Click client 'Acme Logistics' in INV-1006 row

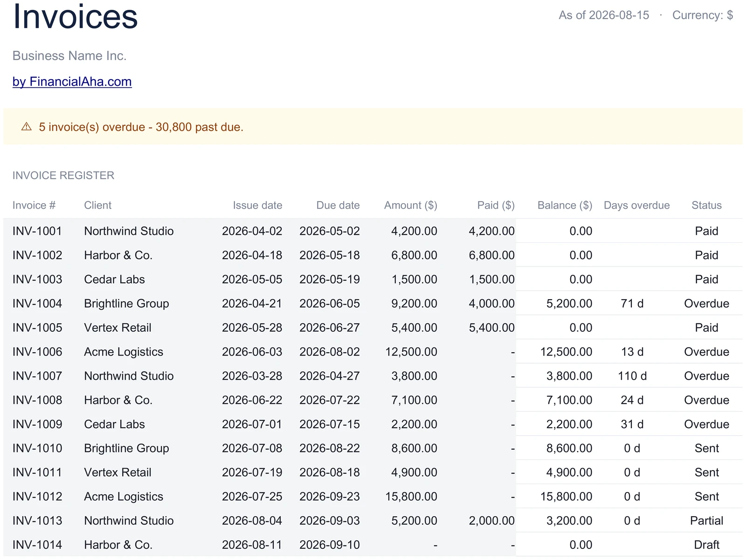click(x=124, y=352)
